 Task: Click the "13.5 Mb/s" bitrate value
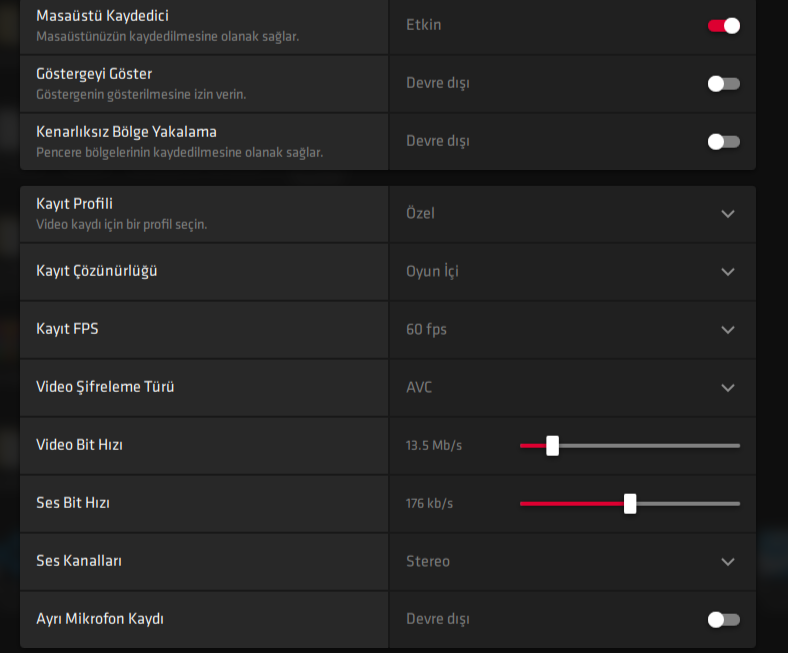(434, 446)
